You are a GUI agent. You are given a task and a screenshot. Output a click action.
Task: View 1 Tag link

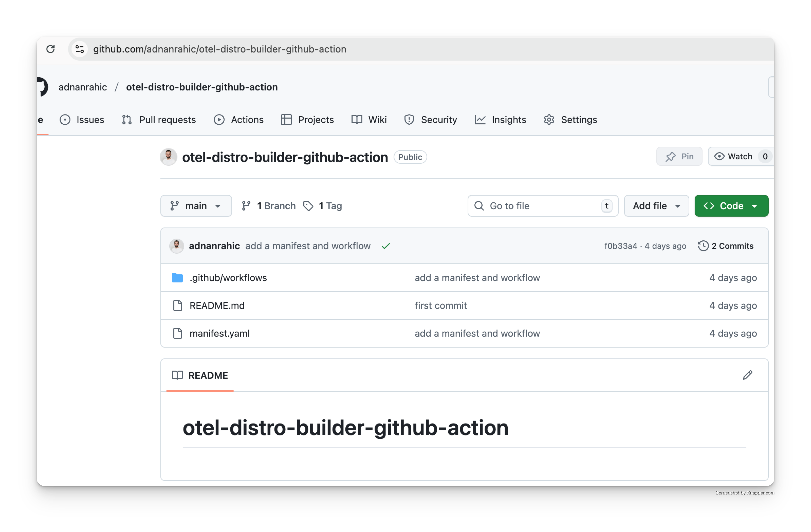(322, 206)
